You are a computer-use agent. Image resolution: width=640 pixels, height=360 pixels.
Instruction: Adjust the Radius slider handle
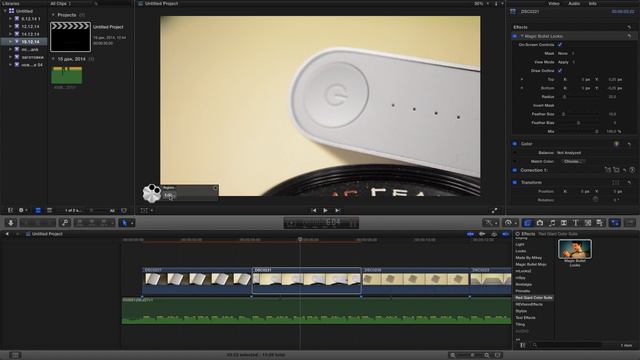[565, 97]
